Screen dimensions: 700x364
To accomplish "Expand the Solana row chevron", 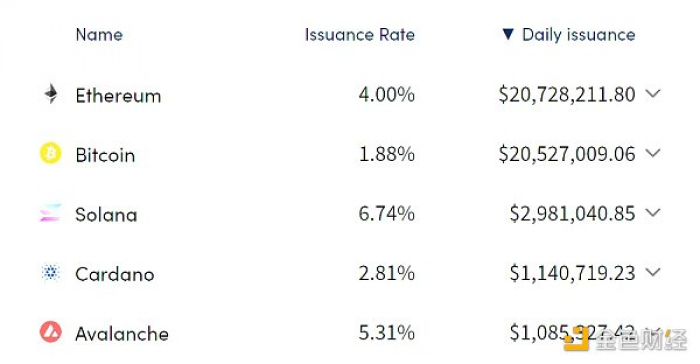I will click(653, 213).
